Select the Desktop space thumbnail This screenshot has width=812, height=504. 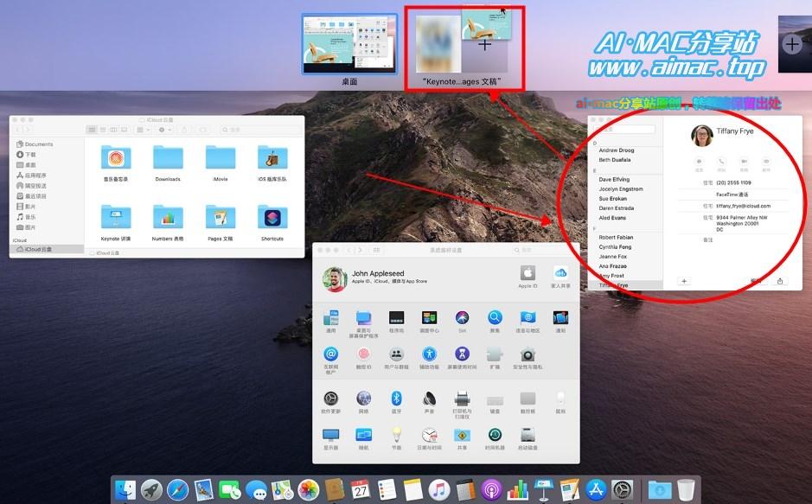tap(349, 44)
